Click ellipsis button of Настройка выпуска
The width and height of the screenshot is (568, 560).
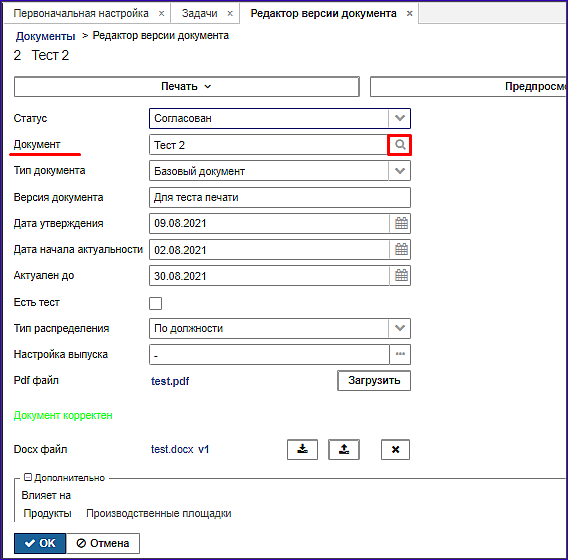coord(400,354)
